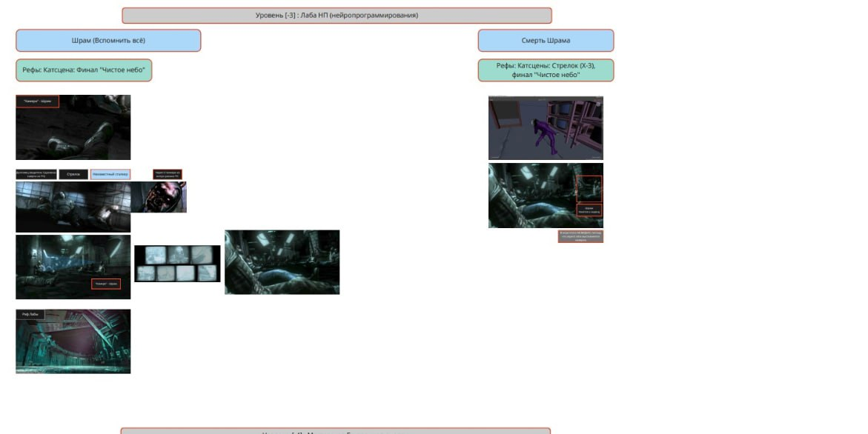This screenshot has width=868, height=434.
Task: Click the dark two-line label left of "Стрелок"
Action: [36, 174]
